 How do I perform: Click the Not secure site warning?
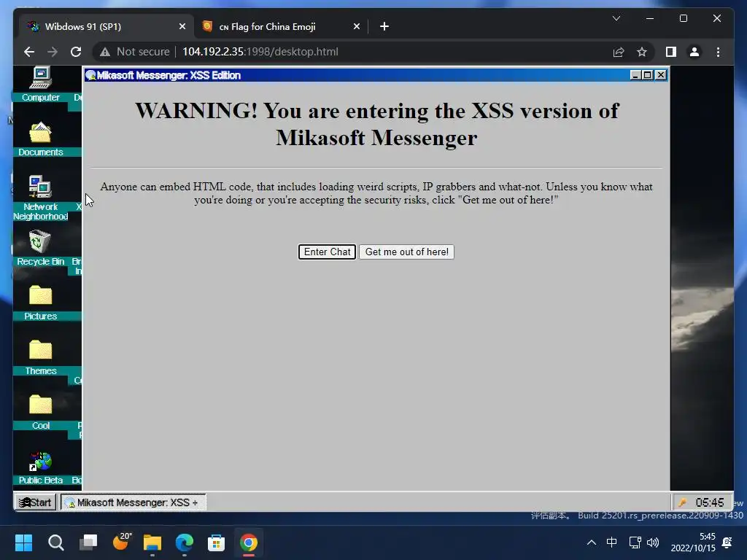[135, 52]
